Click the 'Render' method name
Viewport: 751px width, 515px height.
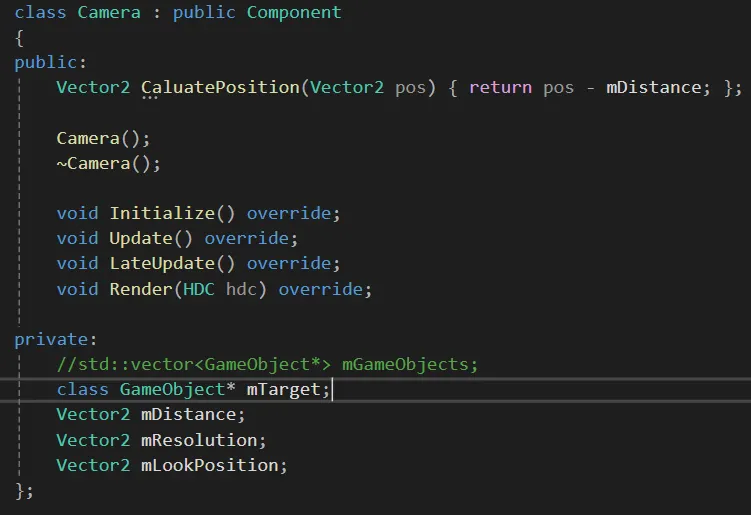[141, 289]
